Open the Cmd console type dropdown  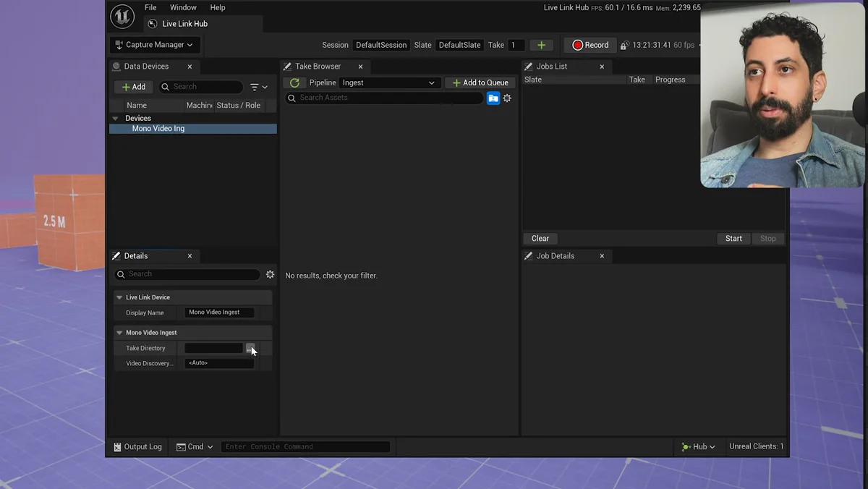[x=195, y=447]
